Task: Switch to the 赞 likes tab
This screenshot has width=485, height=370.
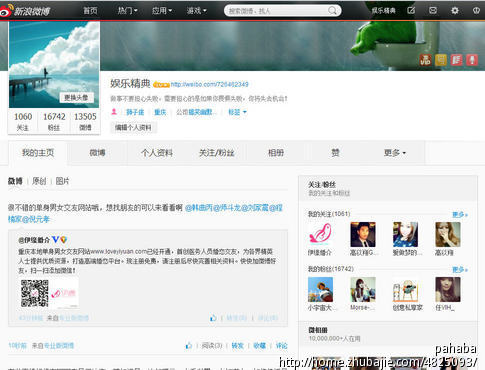Action: coord(335,153)
